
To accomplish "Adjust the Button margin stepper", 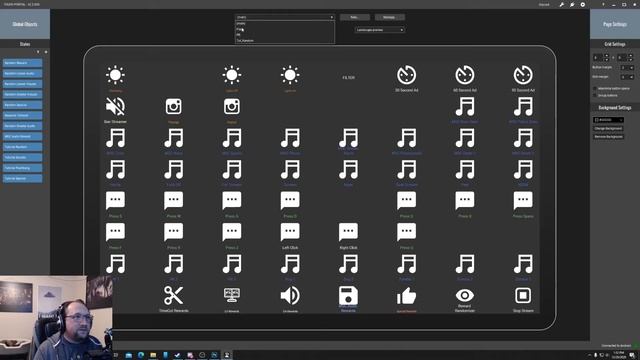I will [627, 67].
